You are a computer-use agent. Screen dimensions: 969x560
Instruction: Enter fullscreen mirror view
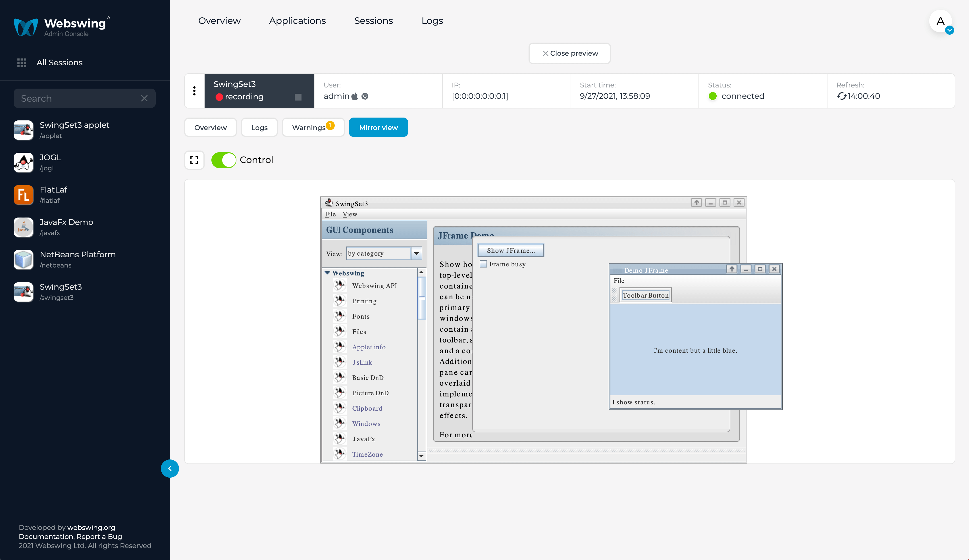pos(194,160)
